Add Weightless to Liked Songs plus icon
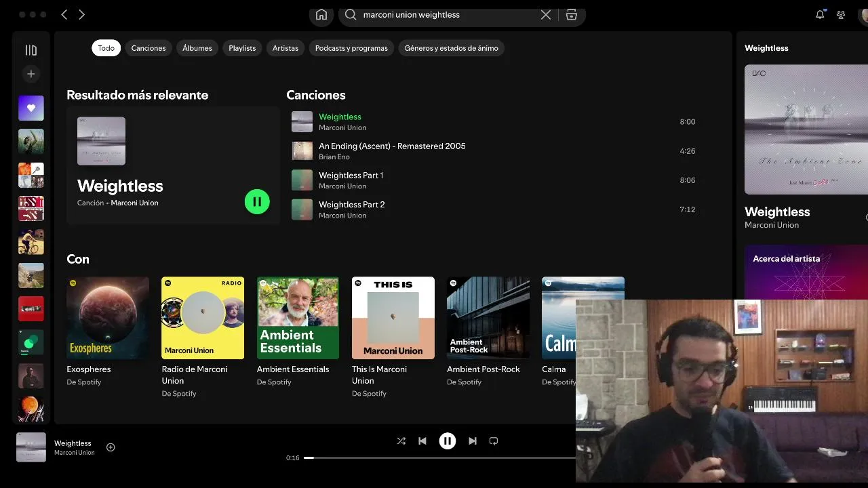This screenshot has height=488, width=868. click(111, 447)
